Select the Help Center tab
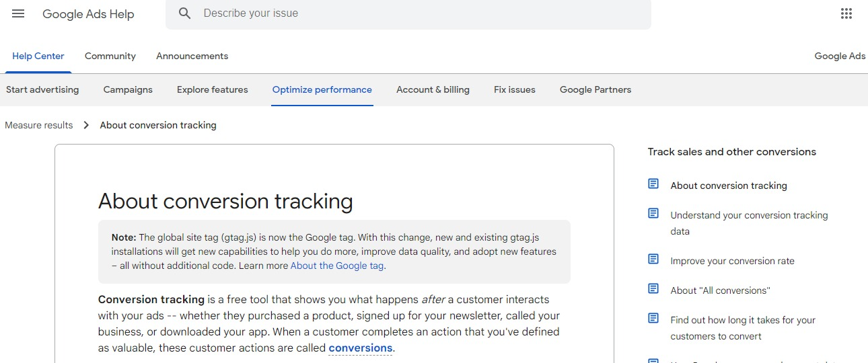 (x=38, y=56)
